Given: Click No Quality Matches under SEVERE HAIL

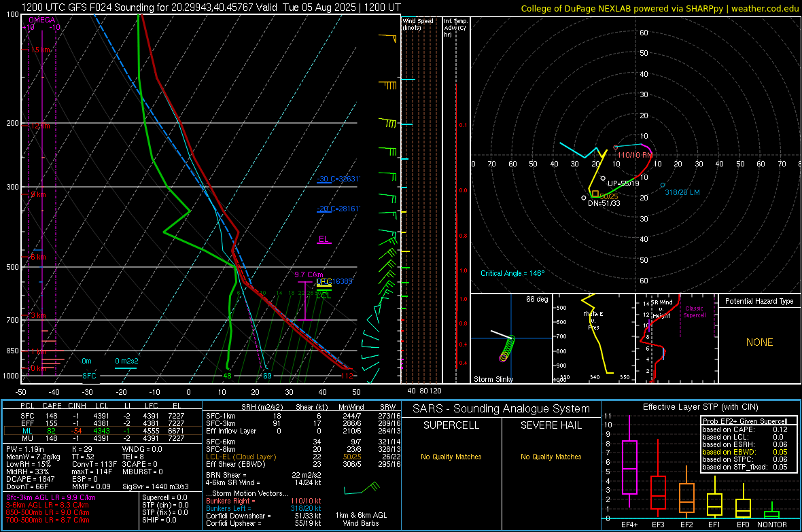Looking at the screenshot, I should coord(551,457).
